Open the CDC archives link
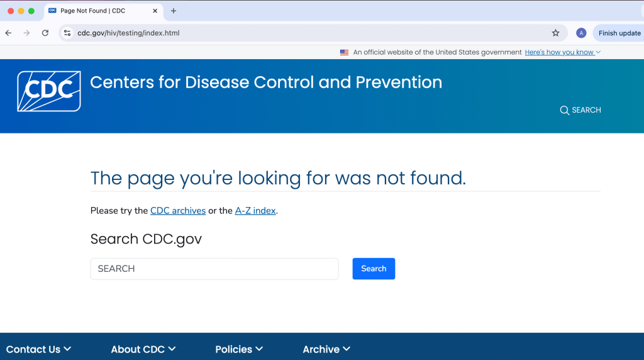644x360 pixels. tap(178, 211)
